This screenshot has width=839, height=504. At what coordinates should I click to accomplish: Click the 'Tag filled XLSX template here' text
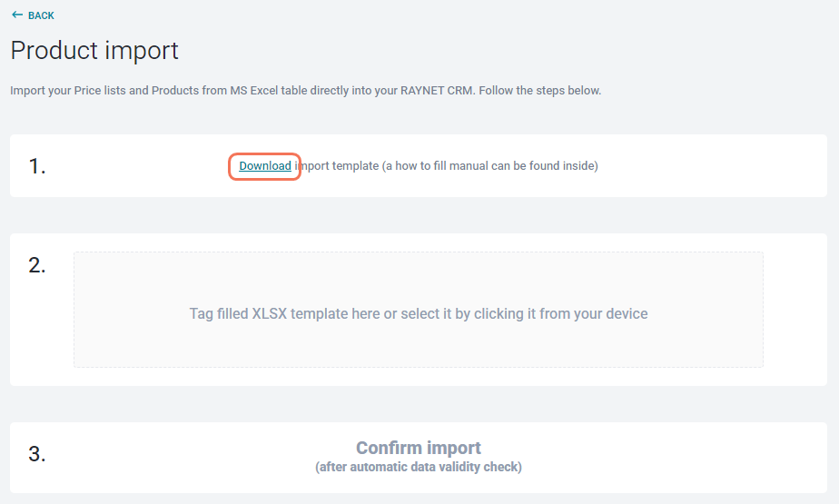click(x=283, y=313)
